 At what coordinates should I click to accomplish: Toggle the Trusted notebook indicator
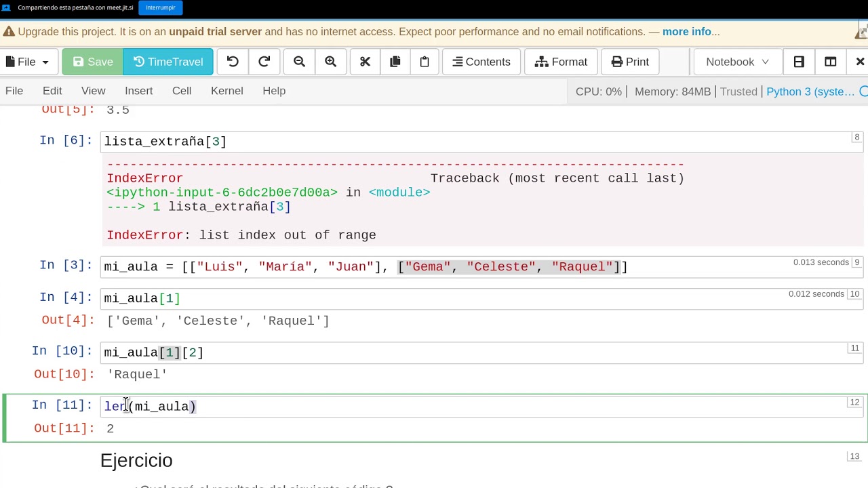pyautogui.click(x=738, y=91)
